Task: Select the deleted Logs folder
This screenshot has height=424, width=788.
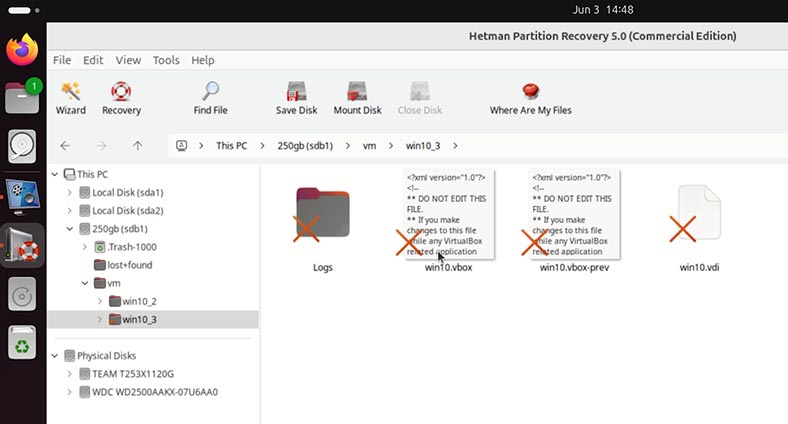Action: click(x=322, y=229)
